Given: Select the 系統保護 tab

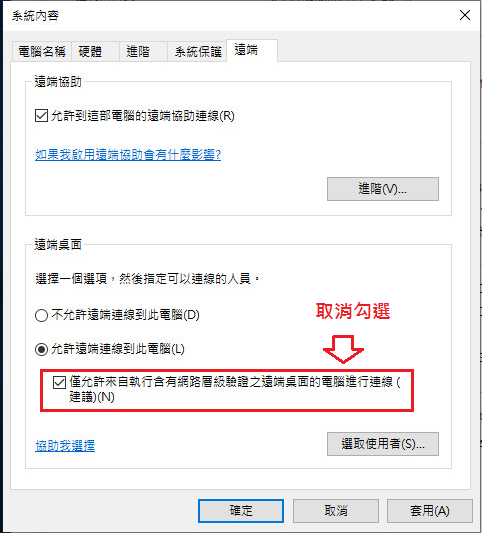Looking at the screenshot, I should click(197, 52).
